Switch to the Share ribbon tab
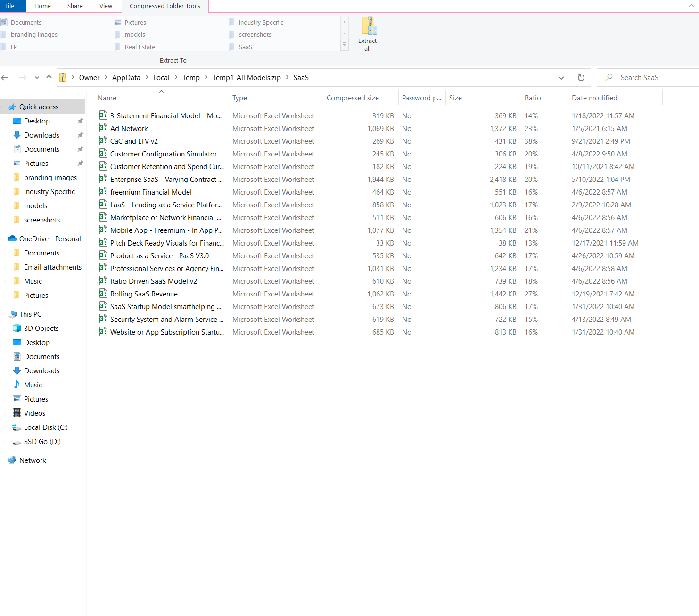The height and width of the screenshot is (616, 699). point(75,6)
